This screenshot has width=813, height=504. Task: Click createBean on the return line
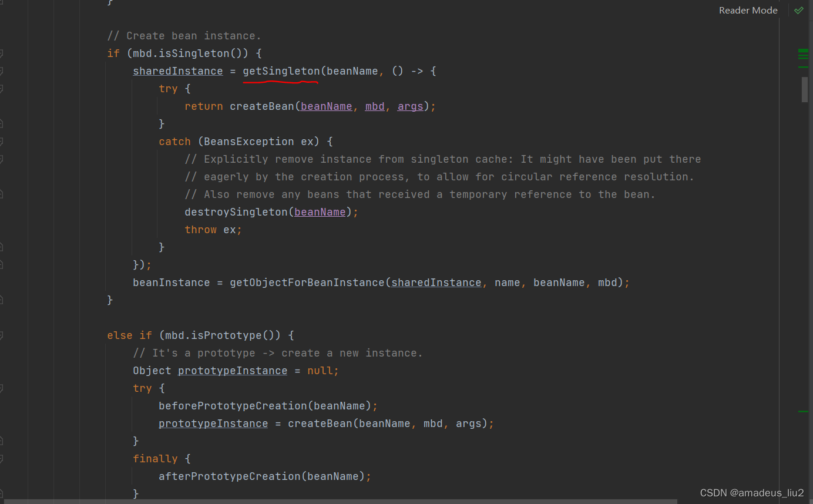pyautogui.click(x=261, y=106)
